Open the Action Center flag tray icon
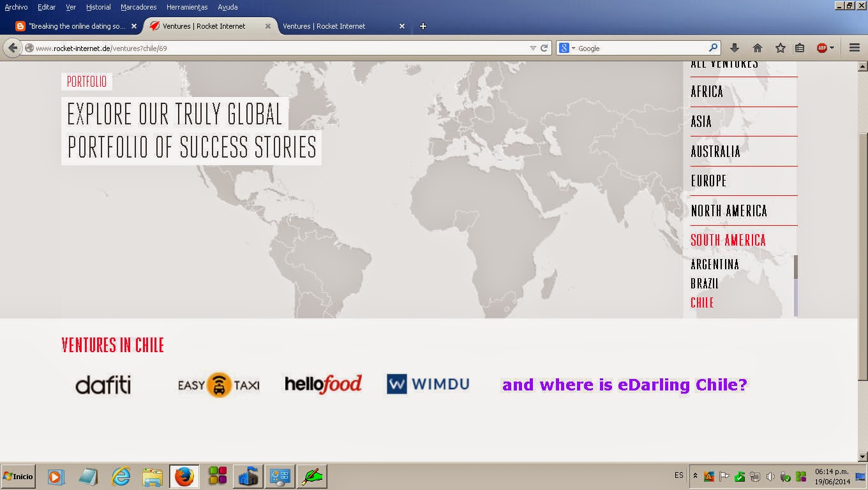 [x=724, y=477]
